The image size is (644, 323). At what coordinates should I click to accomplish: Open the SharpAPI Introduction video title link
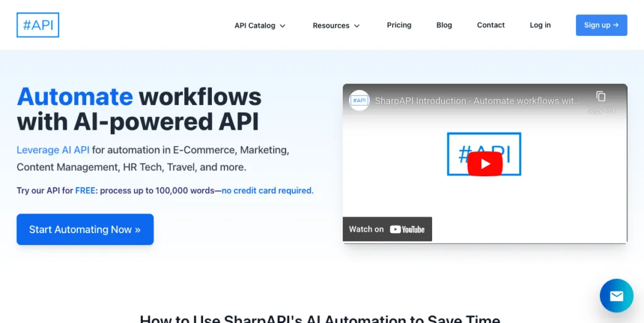tap(477, 101)
